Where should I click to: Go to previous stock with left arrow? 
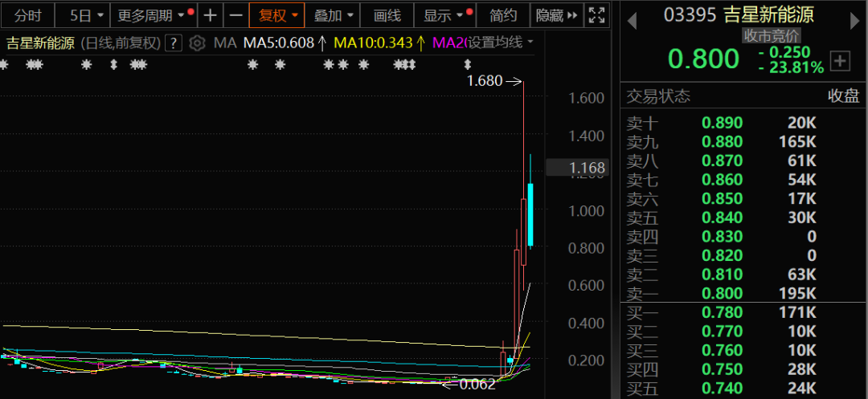point(632,21)
